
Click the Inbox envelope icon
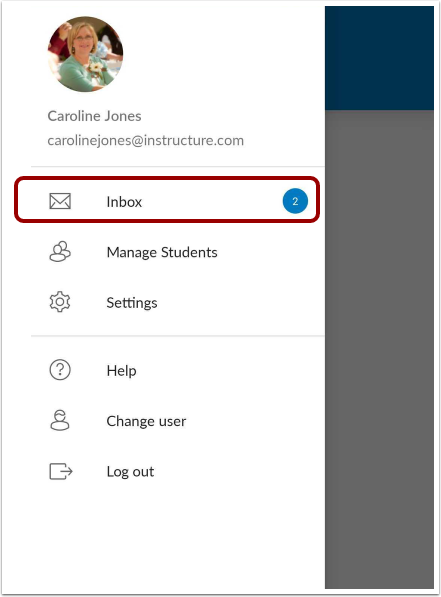(60, 201)
